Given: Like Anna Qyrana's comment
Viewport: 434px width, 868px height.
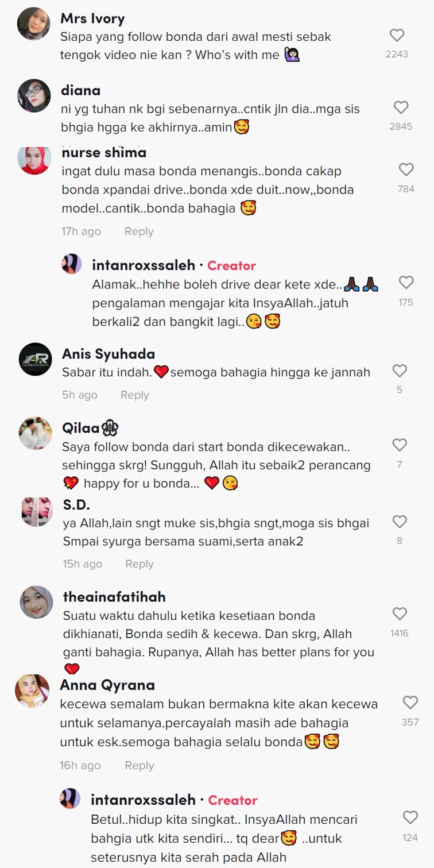Looking at the screenshot, I should point(410,703).
